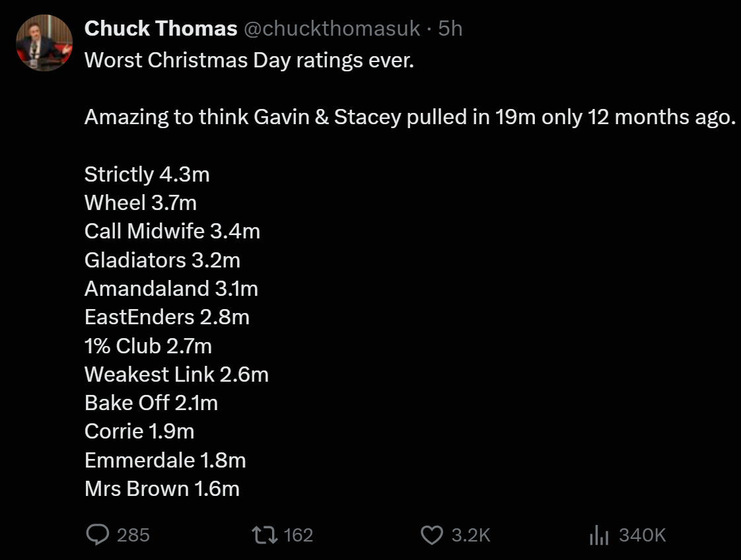741x560 pixels.
Task: Click the 3.2K likes count
Action: 471,535
